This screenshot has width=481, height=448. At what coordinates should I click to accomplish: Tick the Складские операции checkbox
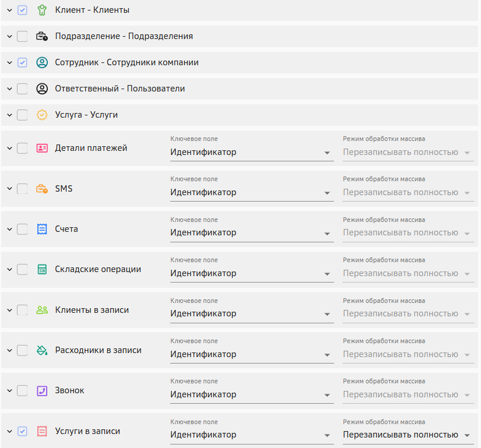(x=22, y=269)
